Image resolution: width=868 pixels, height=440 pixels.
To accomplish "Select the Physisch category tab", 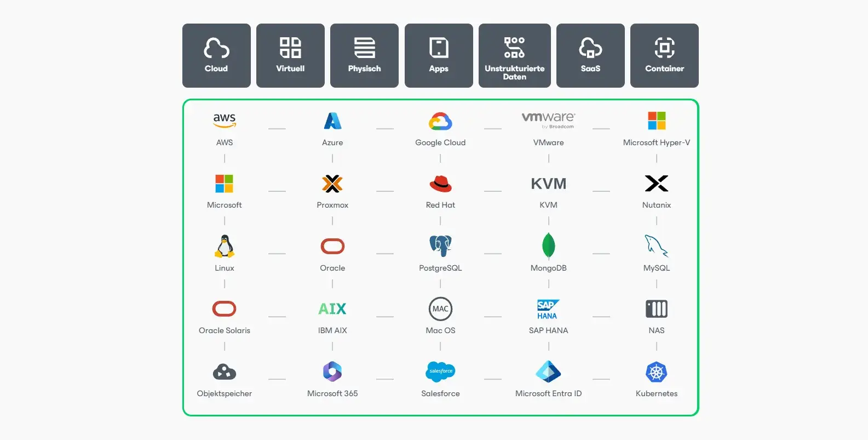I will coord(364,55).
